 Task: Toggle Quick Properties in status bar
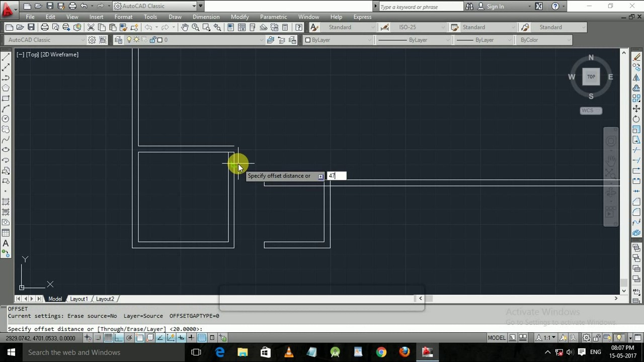coord(212,338)
